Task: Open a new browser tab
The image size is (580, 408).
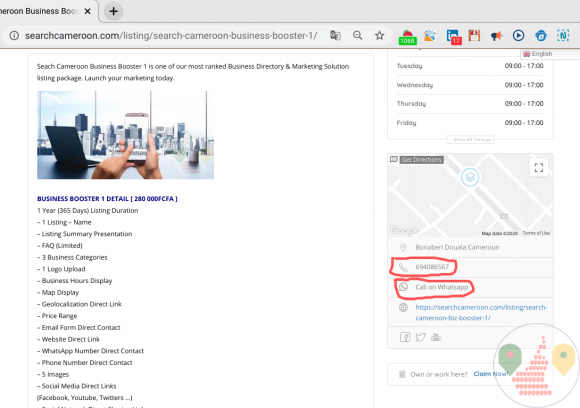Action: coord(113,11)
